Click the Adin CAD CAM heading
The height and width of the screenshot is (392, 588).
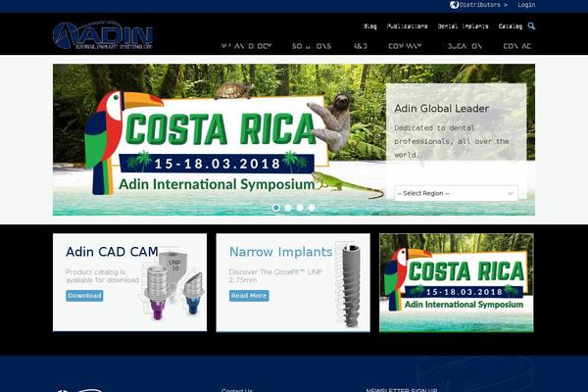click(112, 252)
